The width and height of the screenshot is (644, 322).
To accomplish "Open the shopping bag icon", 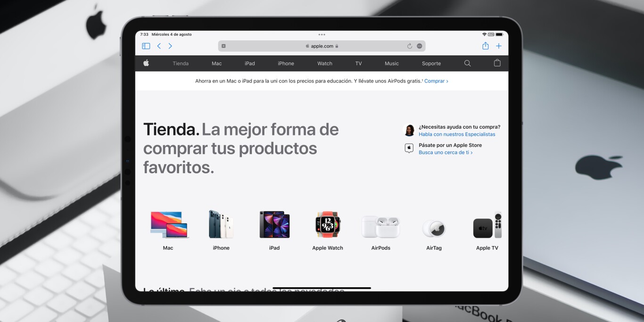I will tap(497, 63).
